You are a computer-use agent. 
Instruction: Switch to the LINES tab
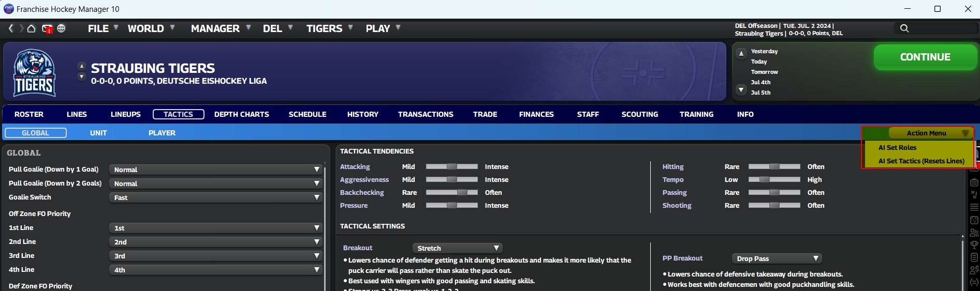77,114
